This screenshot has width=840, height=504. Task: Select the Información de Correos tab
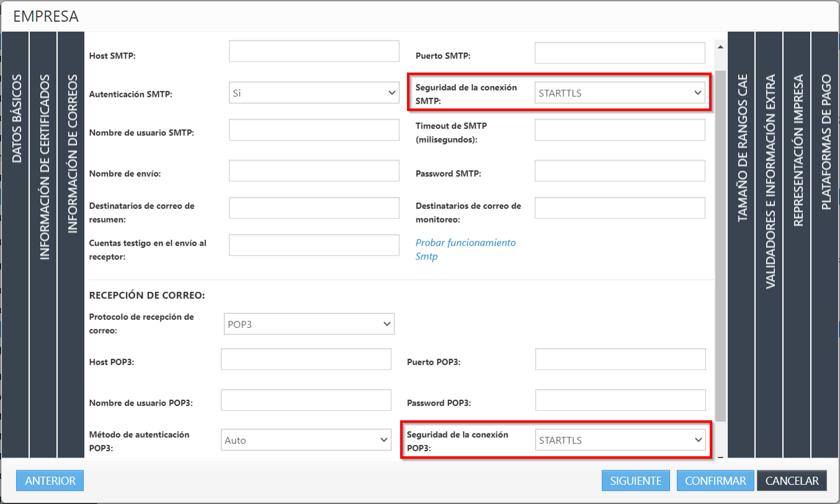(71, 154)
